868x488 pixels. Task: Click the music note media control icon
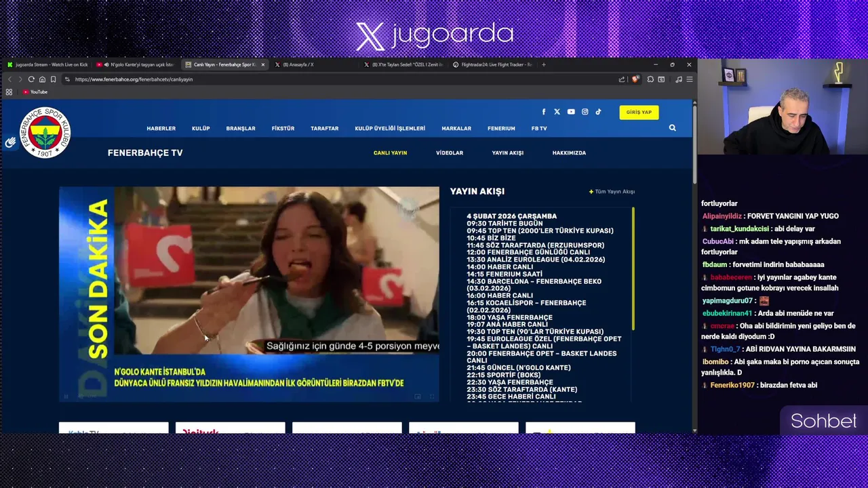pyautogui.click(x=679, y=79)
